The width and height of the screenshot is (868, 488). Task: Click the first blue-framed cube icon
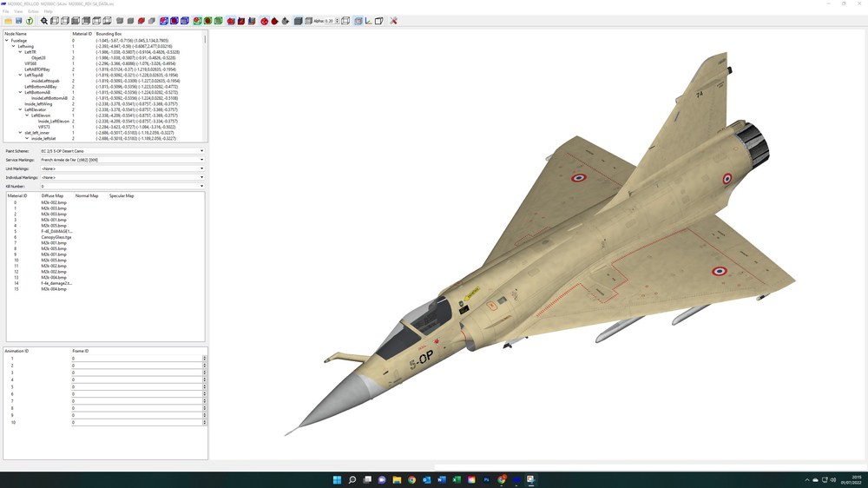164,21
